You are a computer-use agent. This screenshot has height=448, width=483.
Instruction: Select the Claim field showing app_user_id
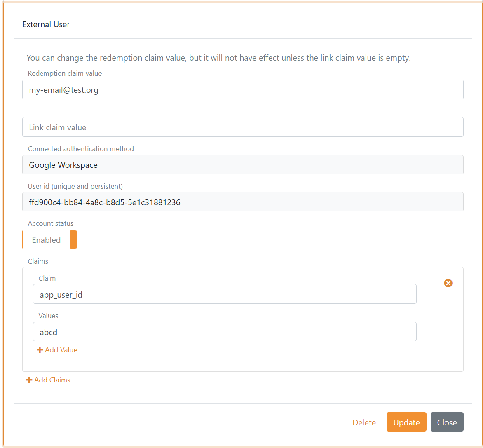pyautogui.click(x=225, y=294)
